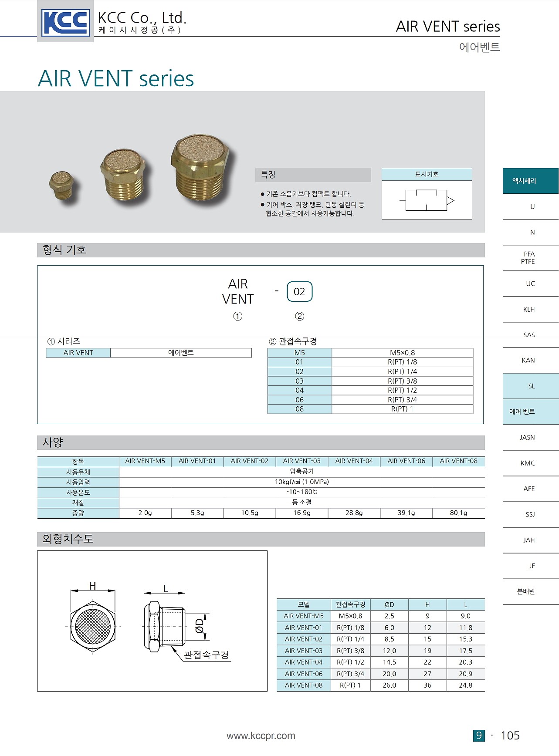This screenshot has height=756, width=559.
Task: Click AIR VENT-02 row in dimension table
Action: pos(381,639)
